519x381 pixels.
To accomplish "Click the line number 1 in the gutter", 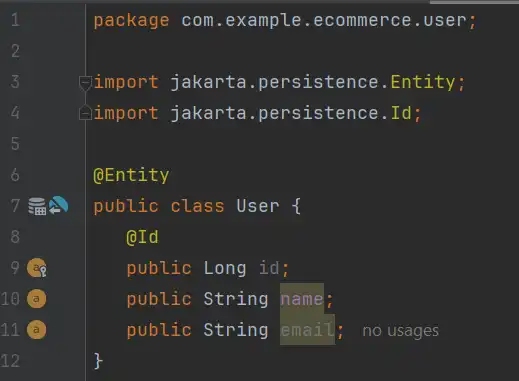I will 15,20.
